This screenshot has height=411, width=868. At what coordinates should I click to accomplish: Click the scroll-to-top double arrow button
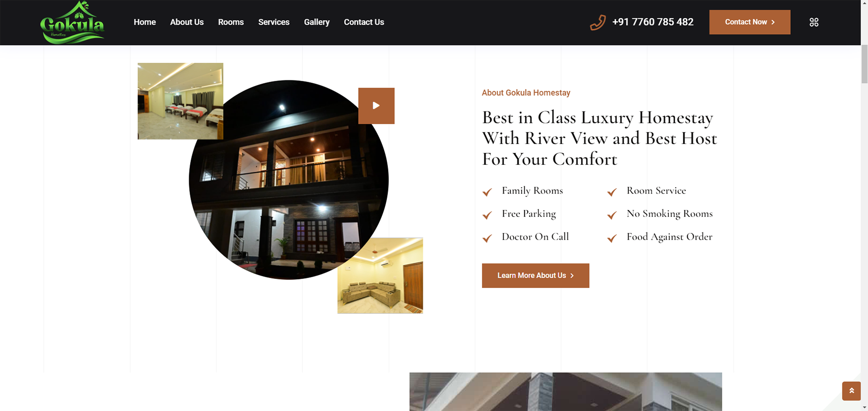[851, 391]
